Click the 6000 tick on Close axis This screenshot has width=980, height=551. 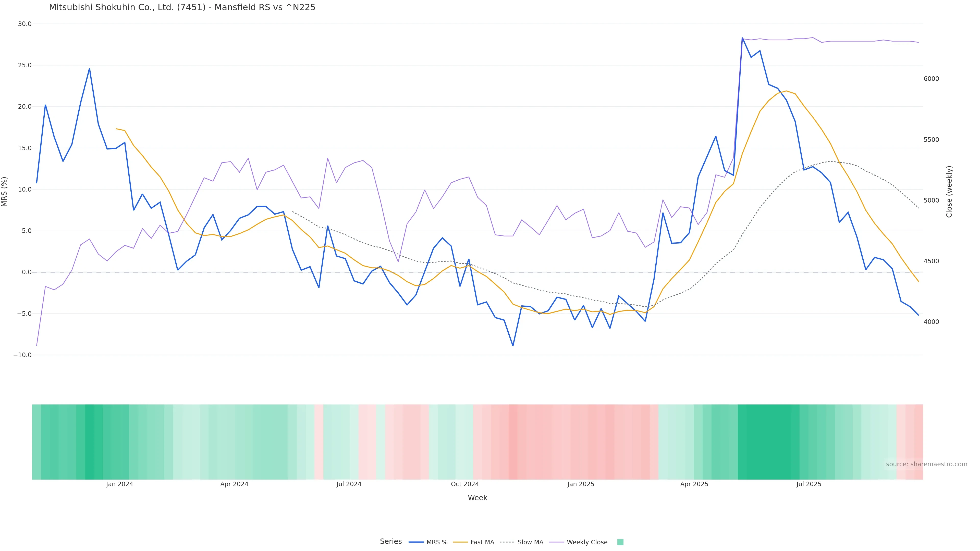(x=931, y=79)
